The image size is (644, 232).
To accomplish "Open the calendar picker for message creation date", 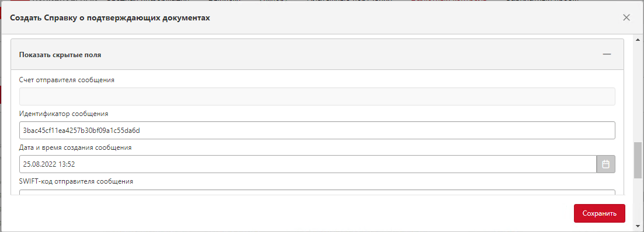I will (x=606, y=164).
